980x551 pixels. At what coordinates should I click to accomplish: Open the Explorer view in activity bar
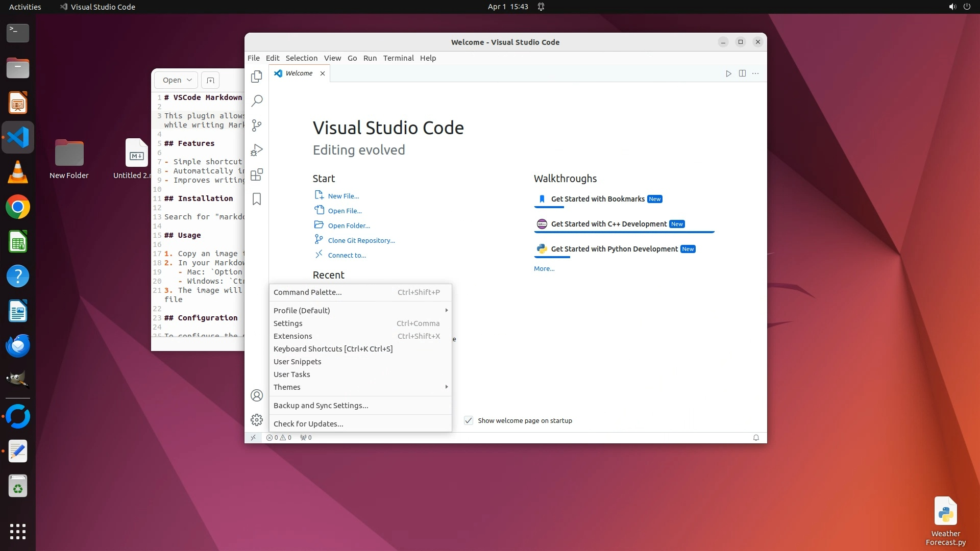pyautogui.click(x=257, y=77)
